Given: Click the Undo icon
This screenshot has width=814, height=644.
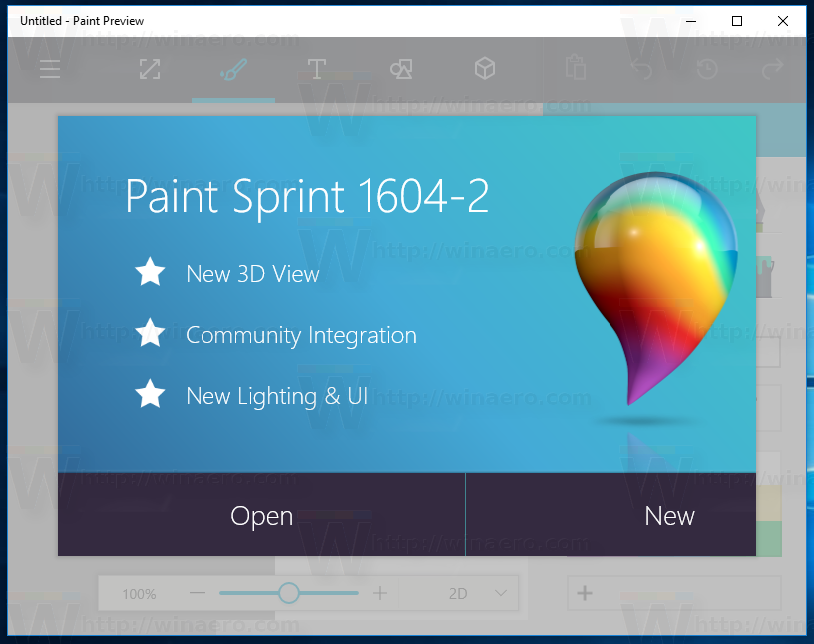Looking at the screenshot, I should coord(641,70).
